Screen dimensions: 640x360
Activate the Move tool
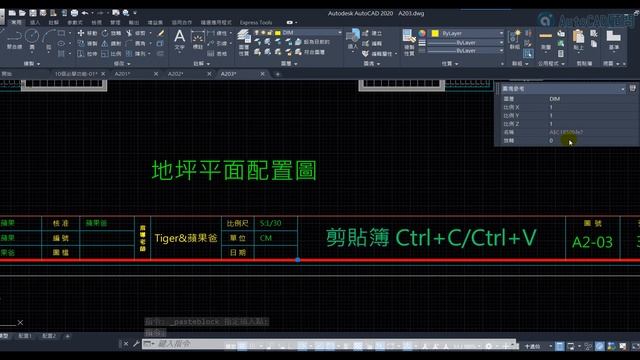(x=87, y=33)
